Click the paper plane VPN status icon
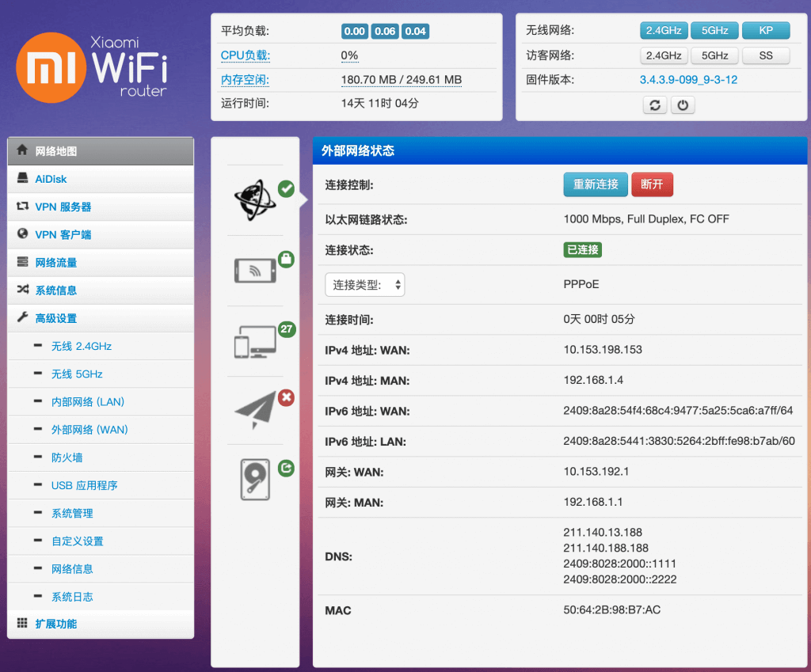Image resolution: width=811 pixels, height=672 pixels. coord(255,410)
